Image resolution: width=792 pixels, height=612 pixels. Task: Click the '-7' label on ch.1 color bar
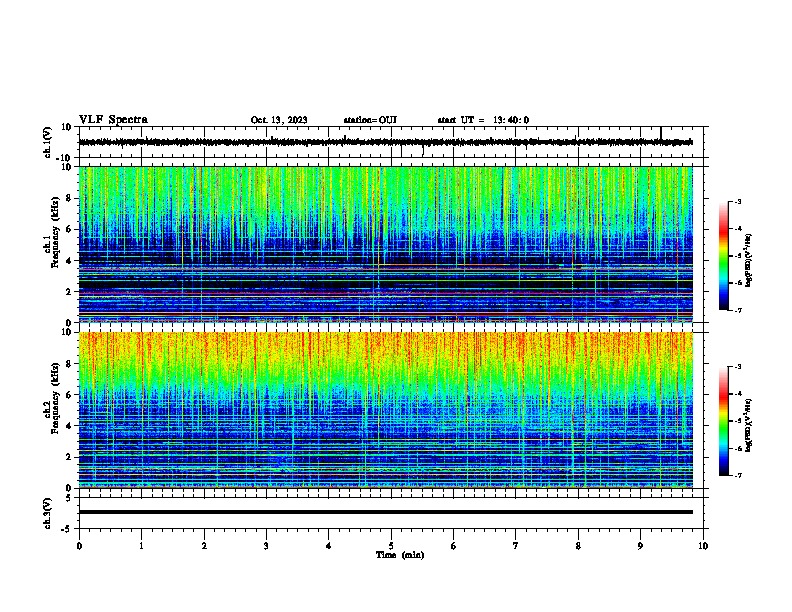737,310
